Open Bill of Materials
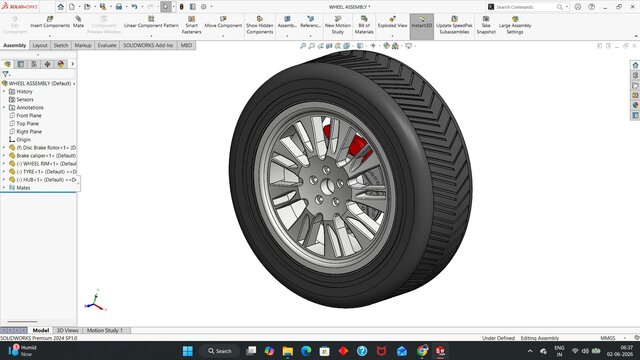Image resolution: width=640 pixels, height=360 pixels. (x=364, y=25)
